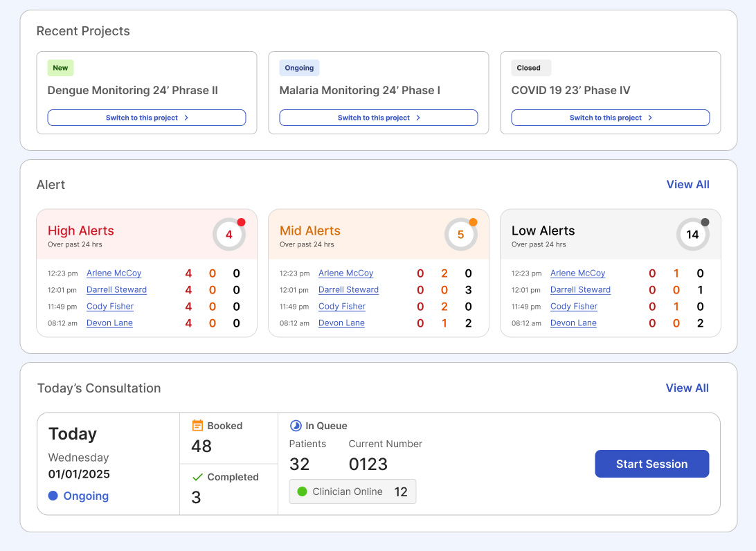The width and height of the screenshot is (756, 551).
Task: Switch to the Dengue Monitoring project
Action: (147, 118)
